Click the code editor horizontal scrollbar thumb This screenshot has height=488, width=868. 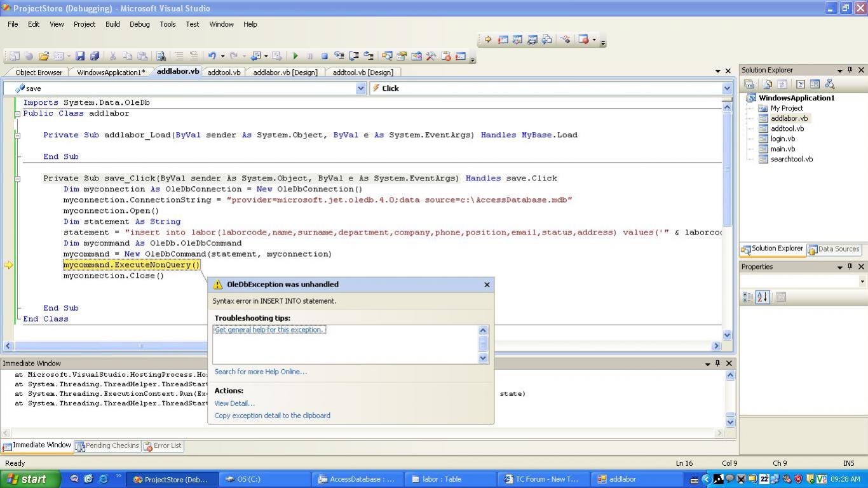[x=140, y=346]
